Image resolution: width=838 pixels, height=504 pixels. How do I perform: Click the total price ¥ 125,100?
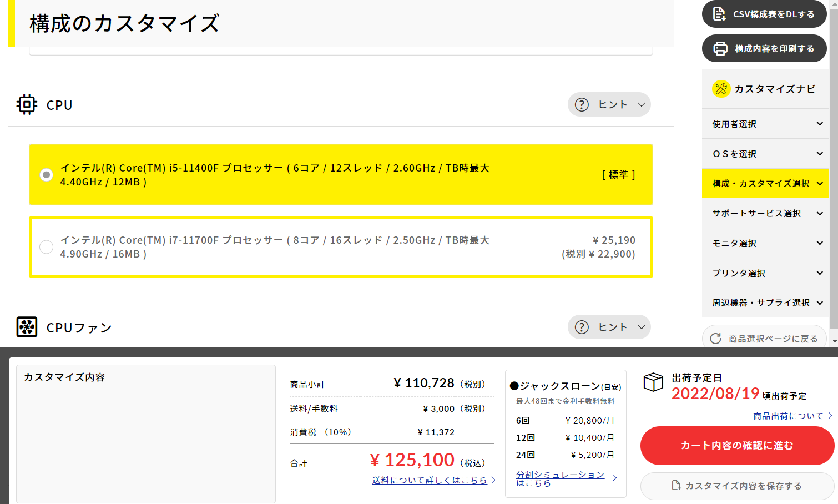(412, 460)
